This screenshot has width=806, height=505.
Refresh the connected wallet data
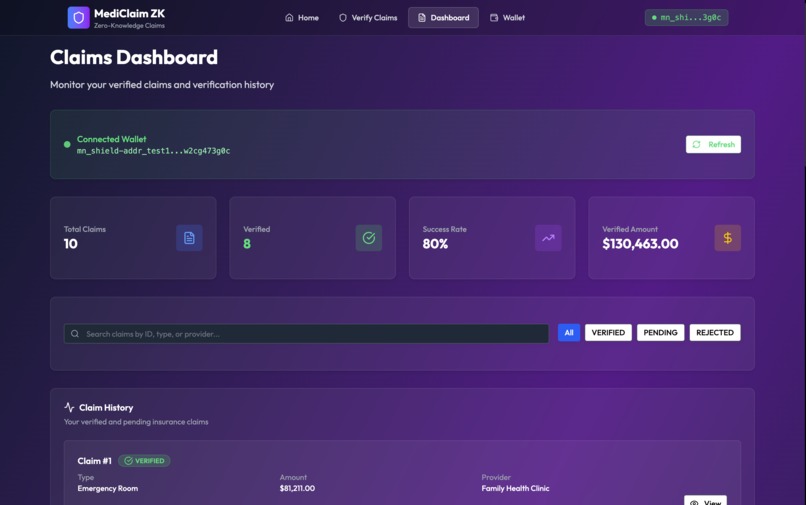tap(713, 145)
